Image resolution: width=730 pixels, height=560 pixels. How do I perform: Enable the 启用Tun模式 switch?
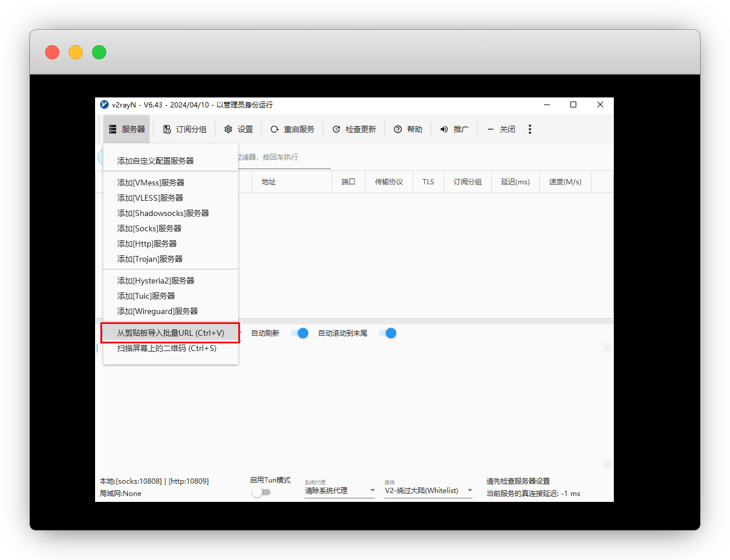(x=261, y=492)
